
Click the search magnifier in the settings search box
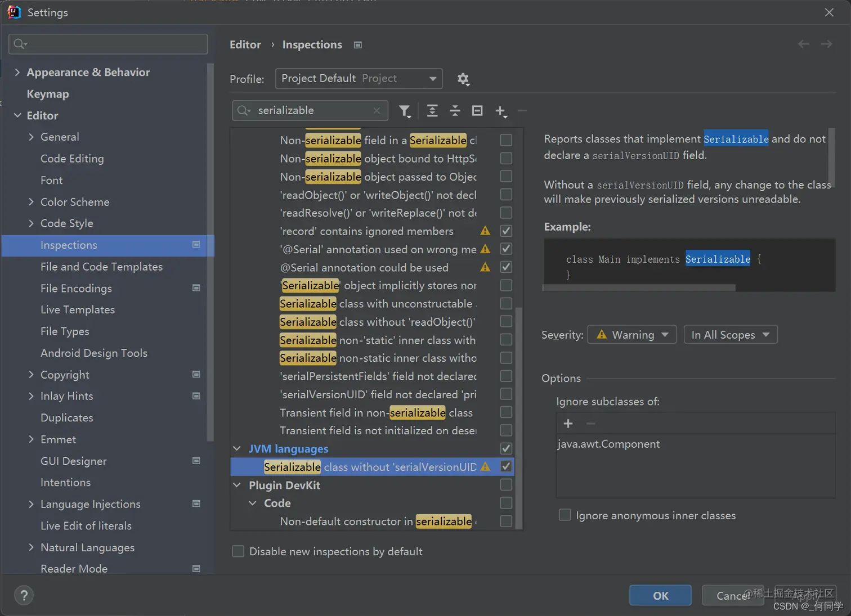coord(20,44)
